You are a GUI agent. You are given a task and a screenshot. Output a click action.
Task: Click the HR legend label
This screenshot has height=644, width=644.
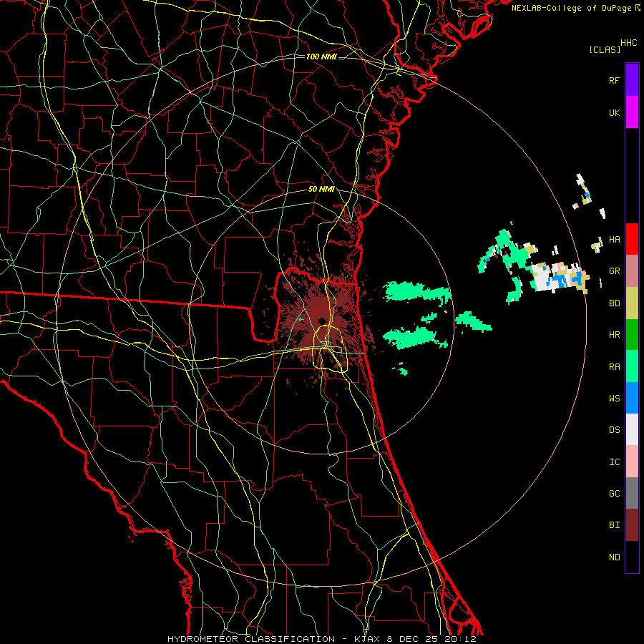[614, 335]
